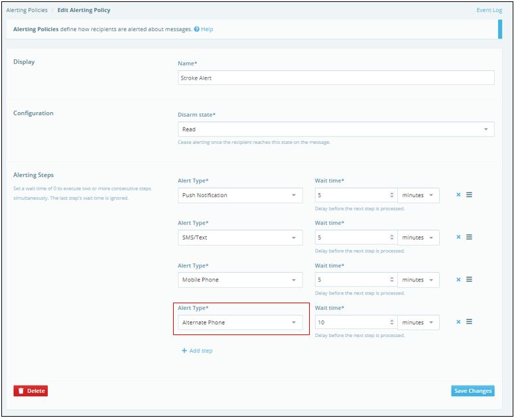Grab the reorder handle for Push Notification

(469, 195)
